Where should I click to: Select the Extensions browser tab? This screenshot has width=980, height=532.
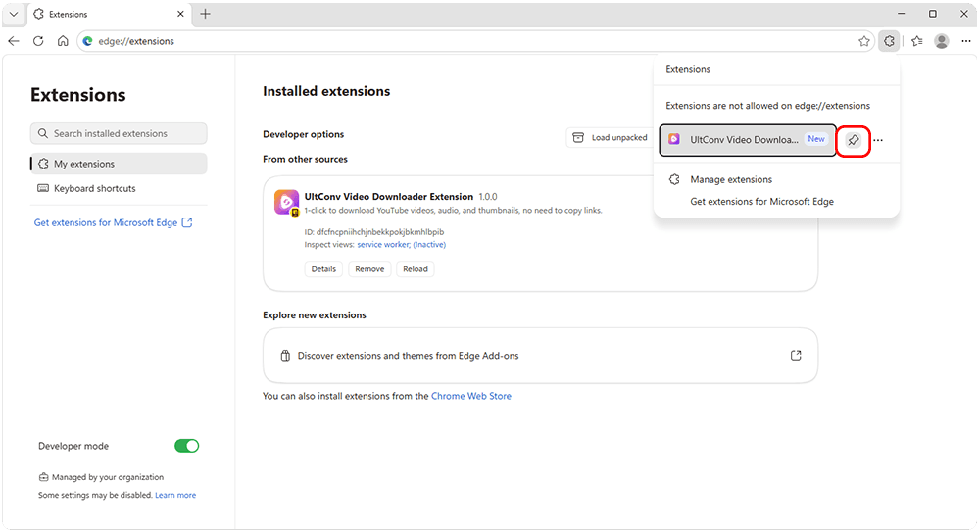110,14
